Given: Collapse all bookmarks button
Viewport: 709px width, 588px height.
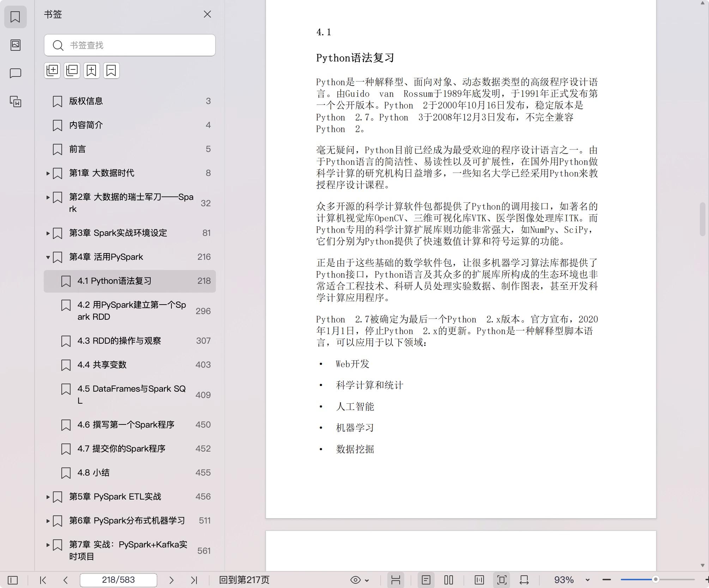Looking at the screenshot, I should click(72, 71).
